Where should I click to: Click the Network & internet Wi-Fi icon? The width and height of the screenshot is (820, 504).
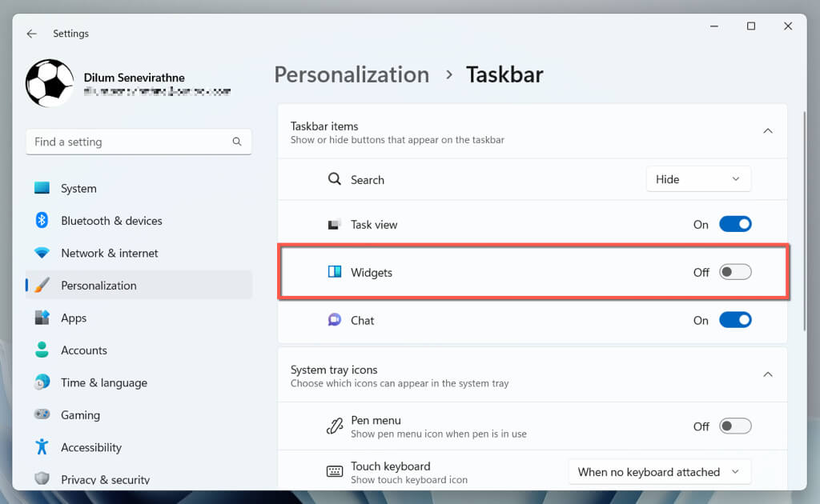(42, 253)
